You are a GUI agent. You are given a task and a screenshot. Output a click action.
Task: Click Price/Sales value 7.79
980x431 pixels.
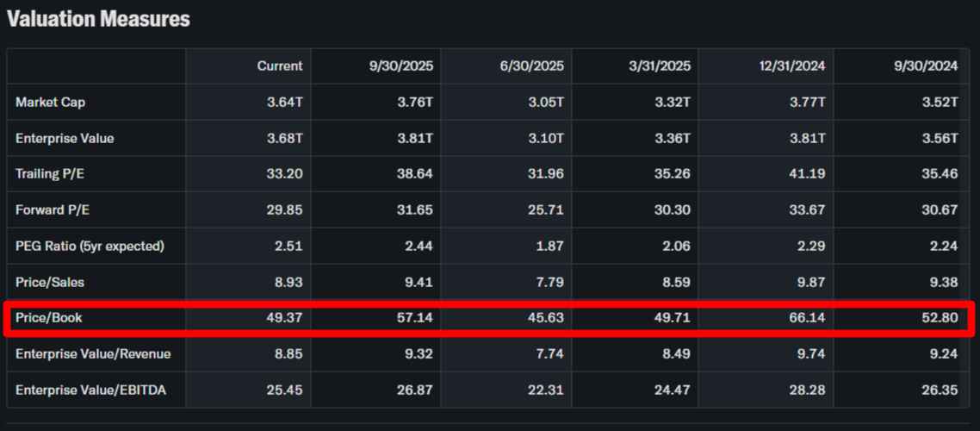(x=550, y=282)
